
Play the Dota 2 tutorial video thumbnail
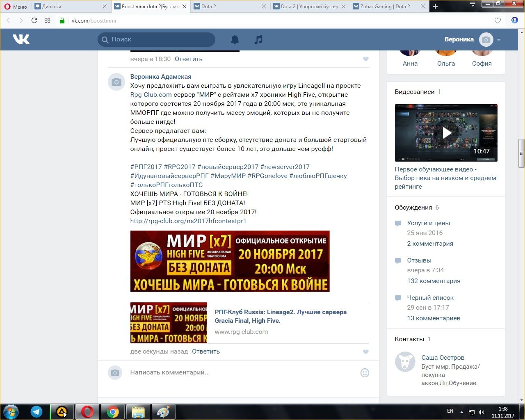[446, 132]
